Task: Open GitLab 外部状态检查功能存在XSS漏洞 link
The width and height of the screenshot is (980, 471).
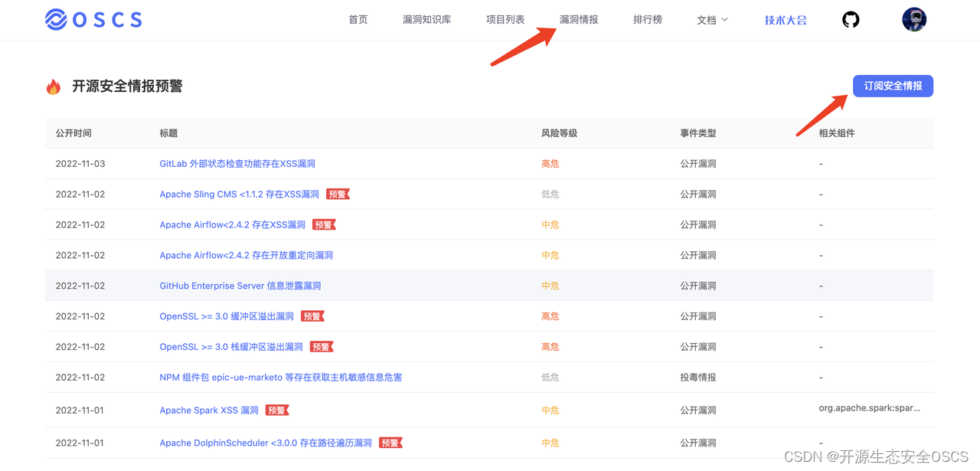Action: [237, 164]
